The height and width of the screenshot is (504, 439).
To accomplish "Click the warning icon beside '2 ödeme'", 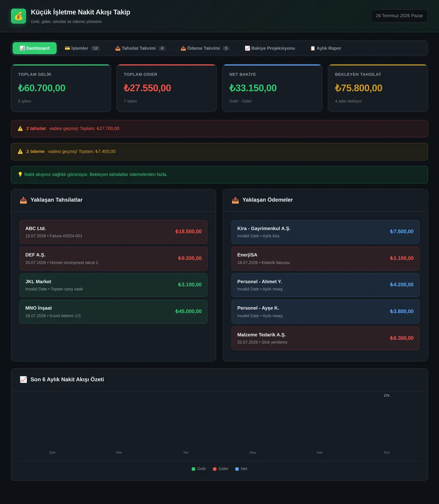I will point(20,151).
